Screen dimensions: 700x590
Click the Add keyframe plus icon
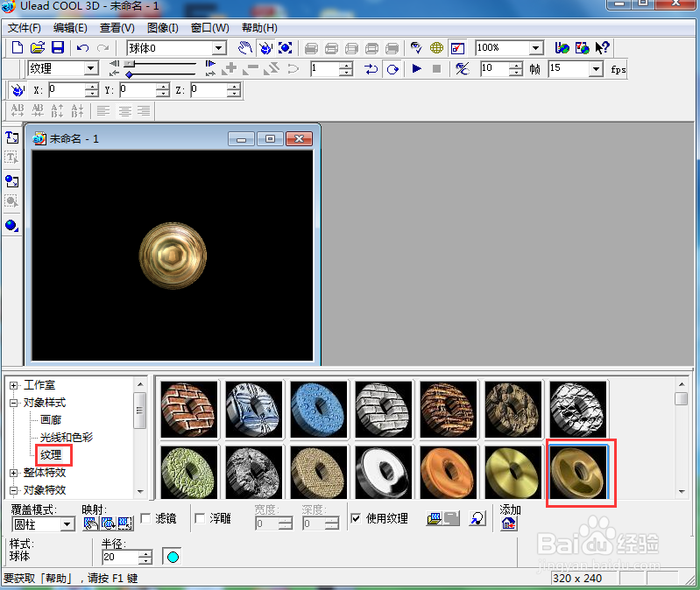(231, 68)
